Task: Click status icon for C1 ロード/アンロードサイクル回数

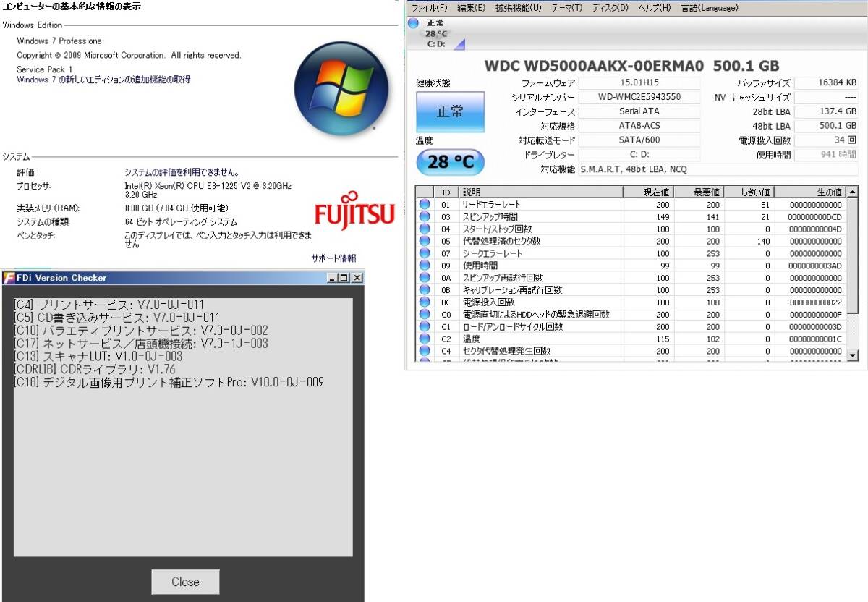Action: pos(425,327)
